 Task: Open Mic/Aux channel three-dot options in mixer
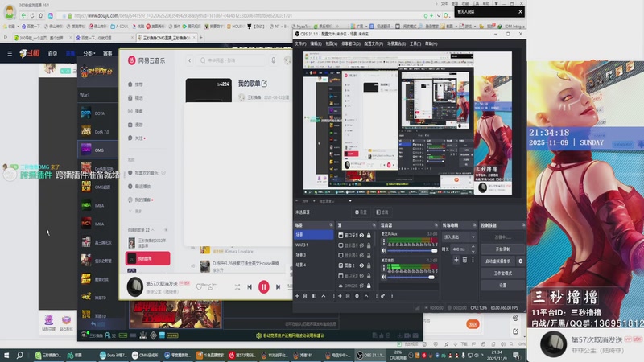(384, 241)
